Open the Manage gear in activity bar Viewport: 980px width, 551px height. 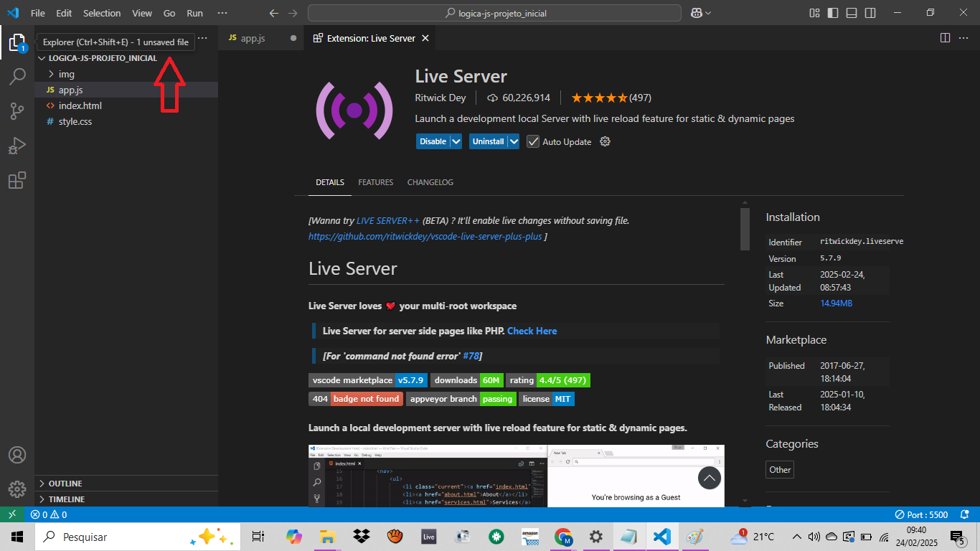[x=17, y=489]
